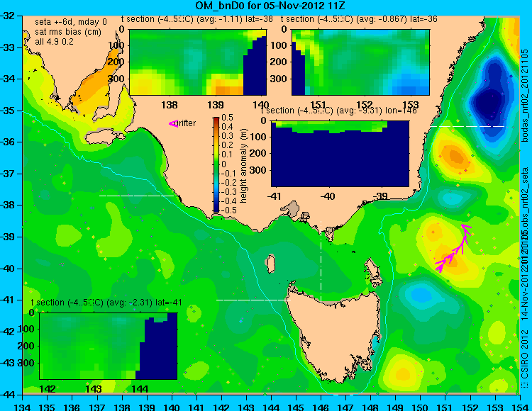This screenshot has height=411, width=532.
Task: Click the 100 depth tick on lat=-36 section
Action: pyautogui.click(x=279, y=45)
